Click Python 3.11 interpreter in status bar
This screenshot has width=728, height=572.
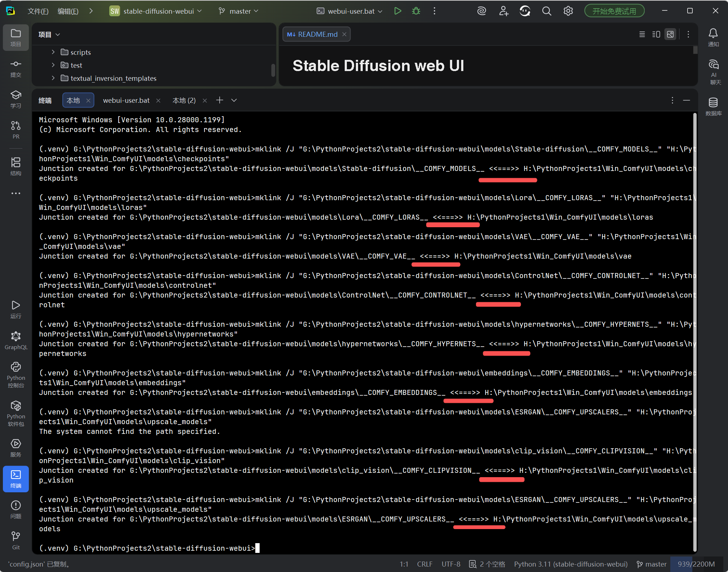coord(570,564)
